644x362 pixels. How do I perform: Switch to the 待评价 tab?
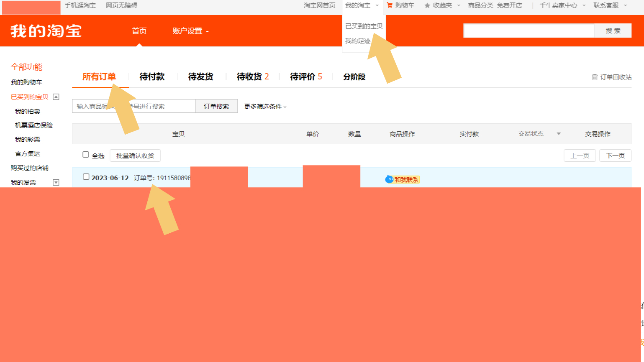point(306,76)
